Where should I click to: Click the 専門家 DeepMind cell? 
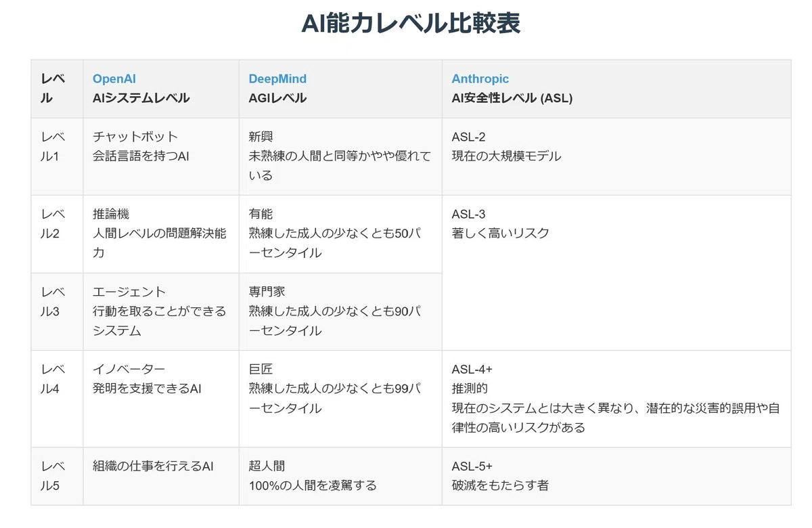pos(340,312)
